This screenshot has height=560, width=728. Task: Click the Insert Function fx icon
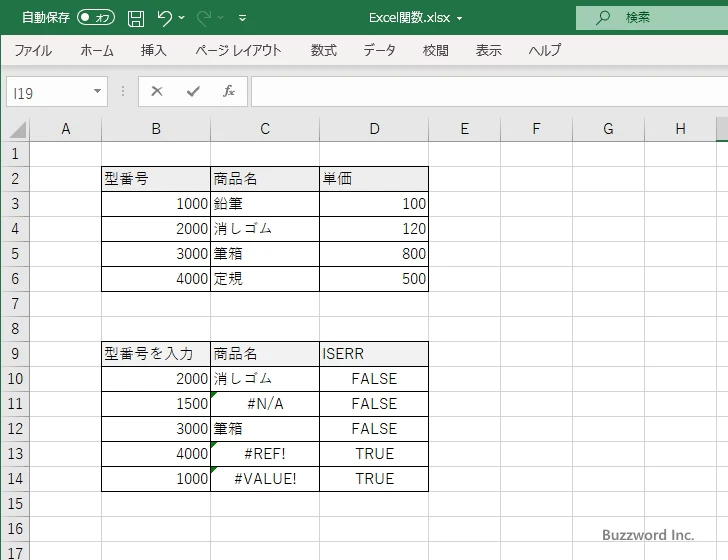tap(229, 91)
